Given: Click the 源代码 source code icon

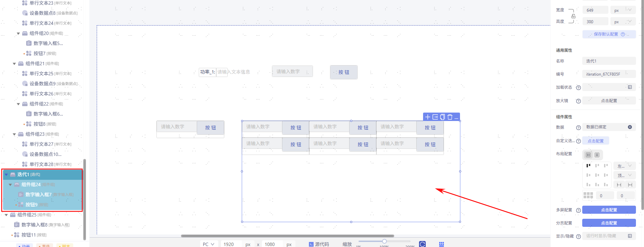Looking at the screenshot, I should point(311,244).
